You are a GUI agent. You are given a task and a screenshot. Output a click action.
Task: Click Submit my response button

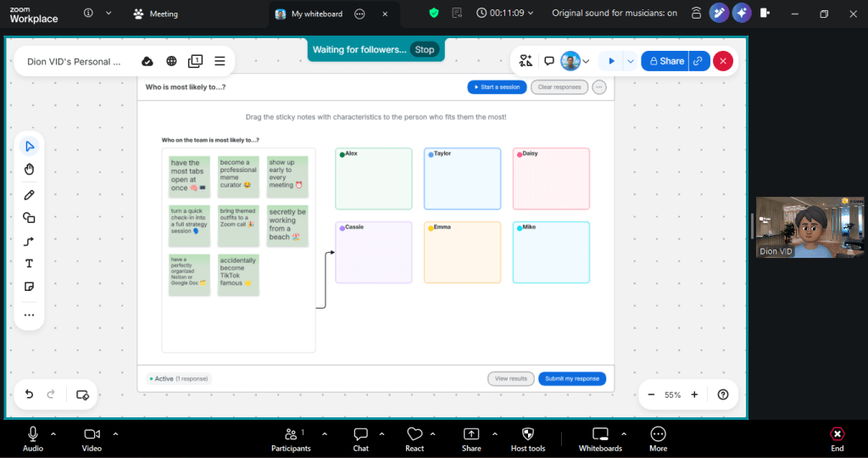click(x=572, y=379)
